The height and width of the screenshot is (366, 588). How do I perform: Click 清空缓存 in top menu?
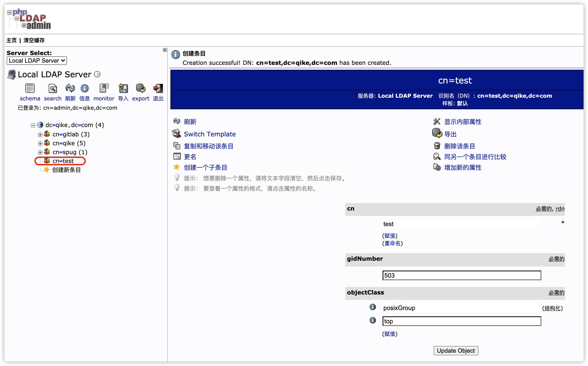(34, 40)
